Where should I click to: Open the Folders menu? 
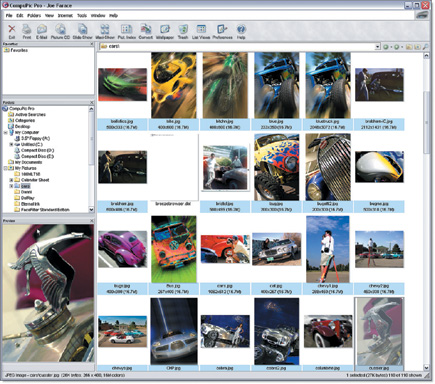click(34, 16)
